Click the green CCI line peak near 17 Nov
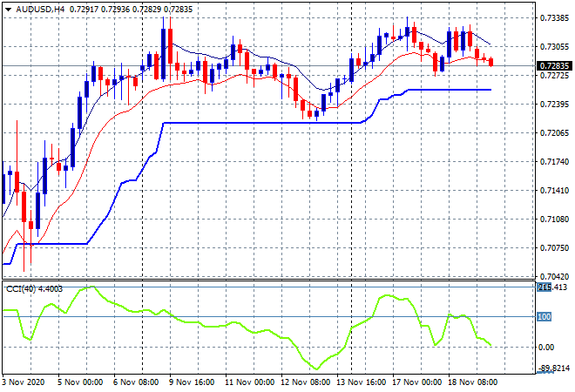This screenshot has width=575, height=392. (385, 296)
